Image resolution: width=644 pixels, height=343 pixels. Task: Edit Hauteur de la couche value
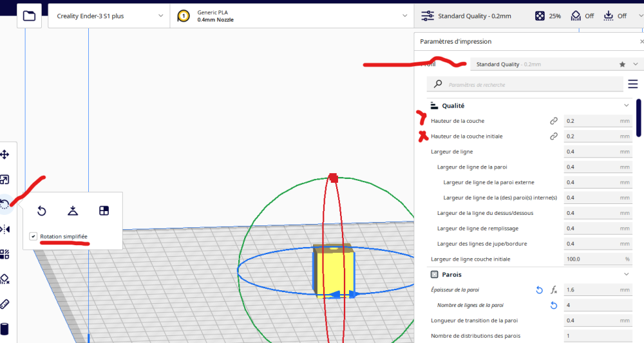point(598,121)
